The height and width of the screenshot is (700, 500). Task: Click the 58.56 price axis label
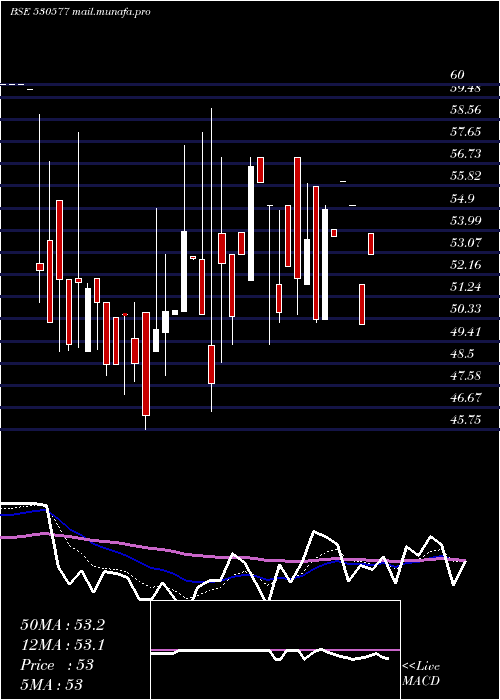466,110
